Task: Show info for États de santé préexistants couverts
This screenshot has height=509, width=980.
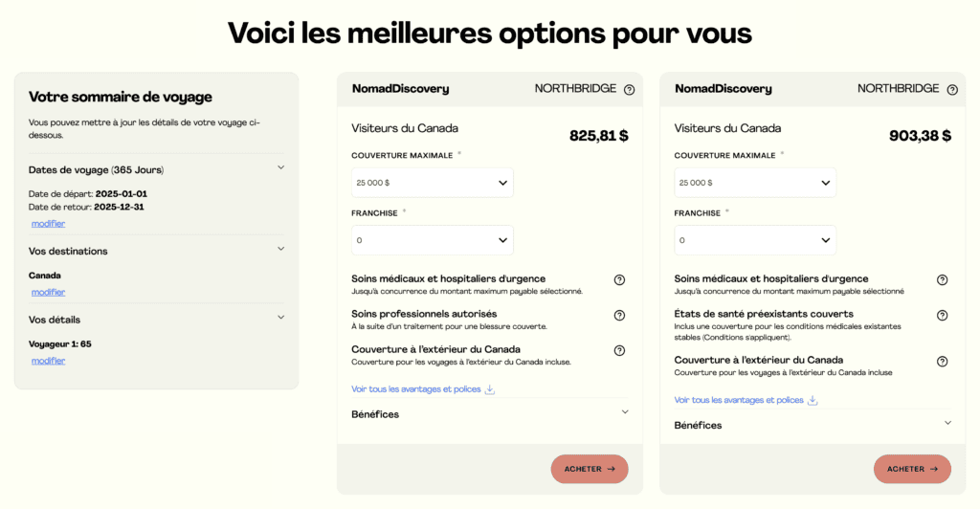Action: 942,315
